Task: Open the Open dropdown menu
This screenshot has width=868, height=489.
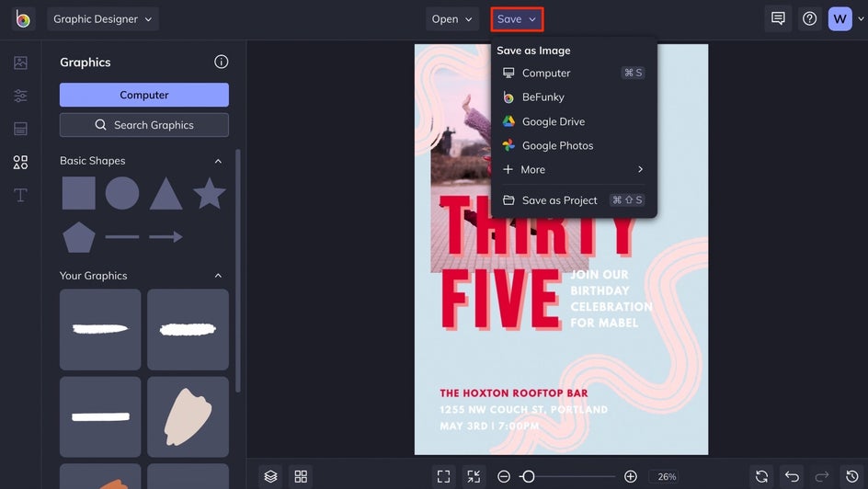Action: pyautogui.click(x=452, y=18)
